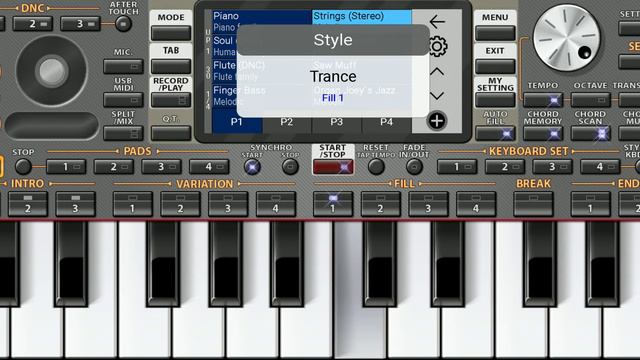Image resolution: width=640 pixels, height=360 pixels.
Task: Switch to page tab P3
Action: 336,122
